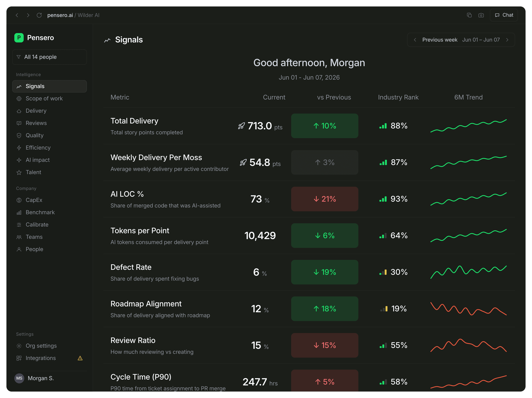
Task: Click the MS user avatar
Action: point(19,378)
